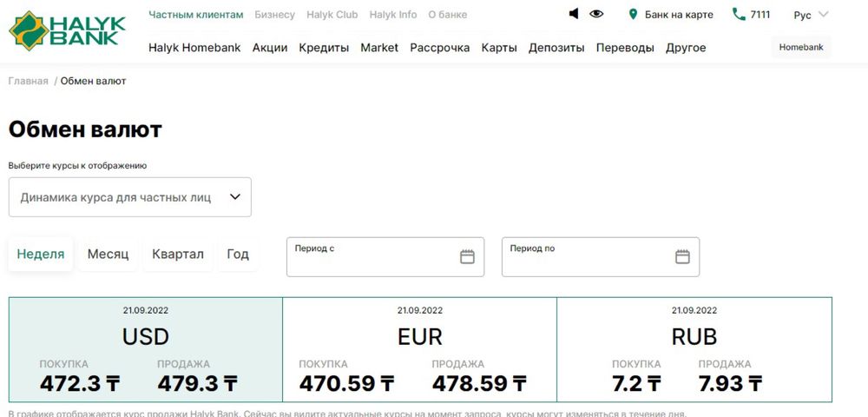Open the Market menu item
The width and height of the screenshot is (868, 417).
tap(379, 48)
